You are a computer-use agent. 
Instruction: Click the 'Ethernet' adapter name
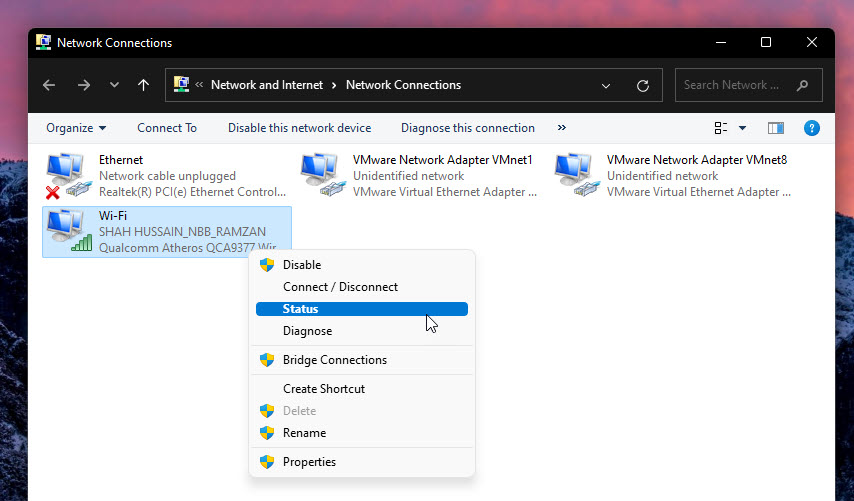click(121, 160)
